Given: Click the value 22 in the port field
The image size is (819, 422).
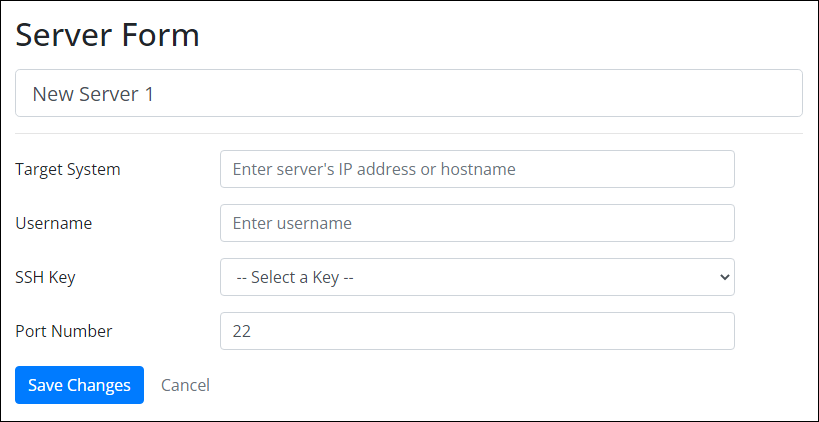Looking at the screenshot, I should (x=242, y=331).
